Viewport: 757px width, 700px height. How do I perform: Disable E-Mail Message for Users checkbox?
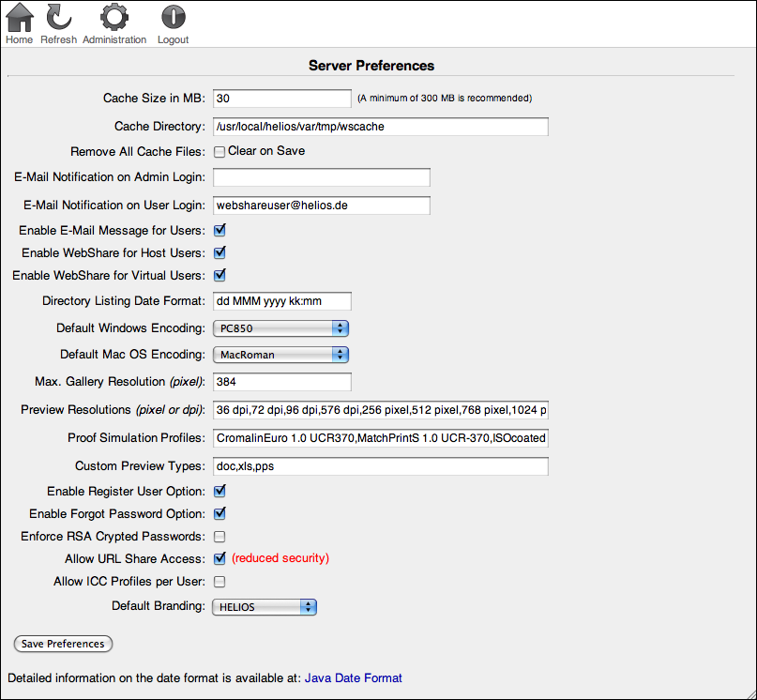pos(220,231)
